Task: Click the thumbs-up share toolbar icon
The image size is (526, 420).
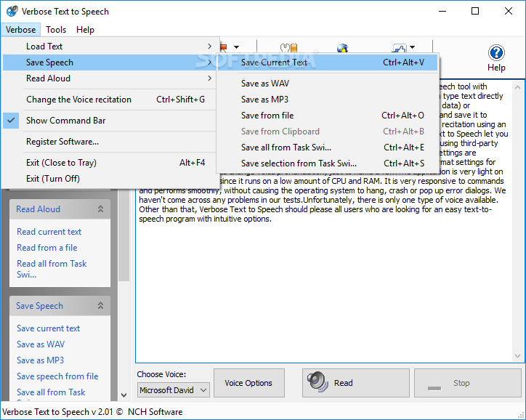Action: click(x=400, y=48)
